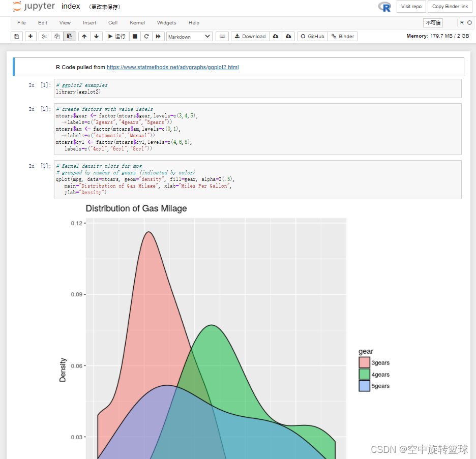Open the View menu
The image size is (476, 459).
point(65,23)
